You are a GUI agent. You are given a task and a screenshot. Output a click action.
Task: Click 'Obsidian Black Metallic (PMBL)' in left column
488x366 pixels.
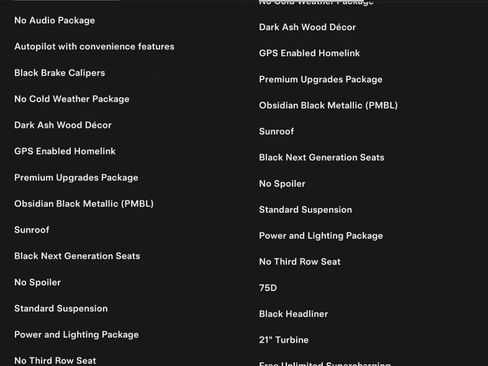(84, 204)
